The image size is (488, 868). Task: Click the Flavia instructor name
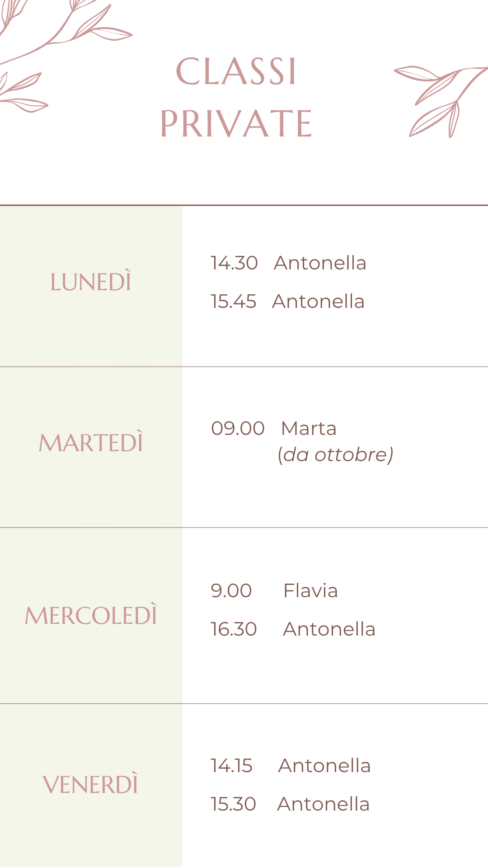(x=310, y=591)
